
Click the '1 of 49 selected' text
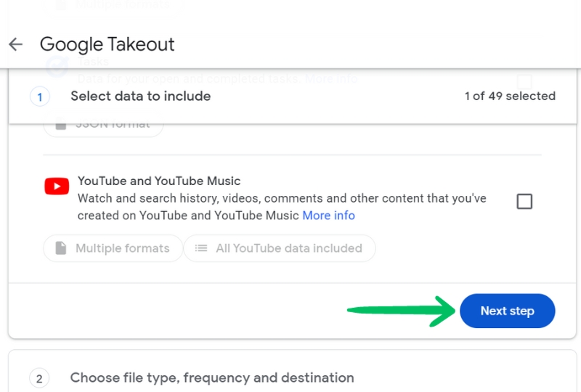tap(510, 96)
